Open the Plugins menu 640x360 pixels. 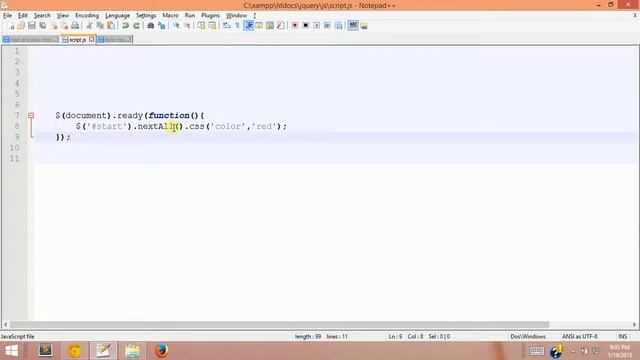pos(210,16)
